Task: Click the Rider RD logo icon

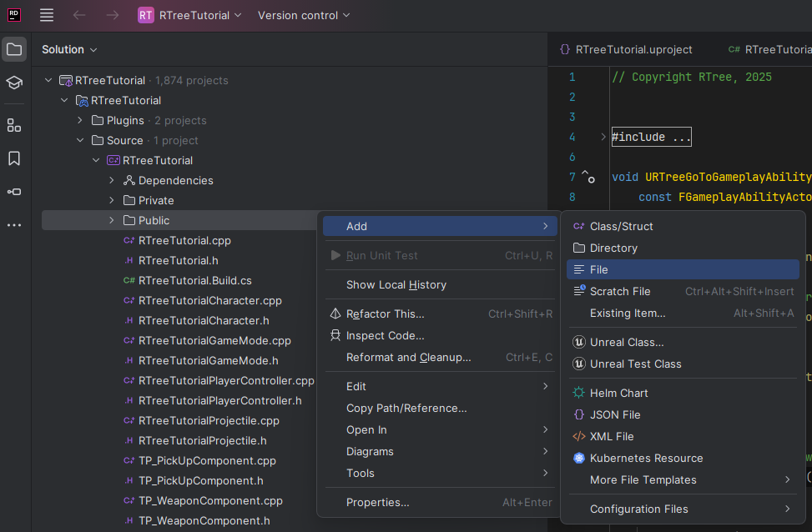Action: tap(14, 15)
